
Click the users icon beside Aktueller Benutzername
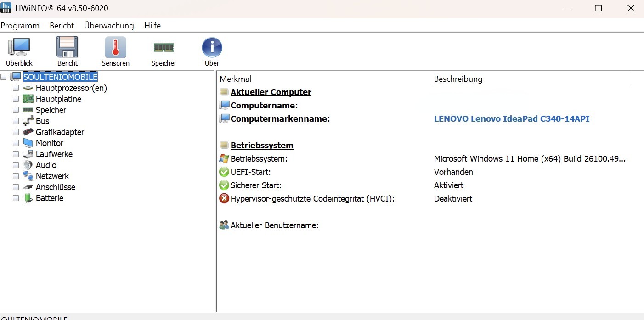coord(224,225)
